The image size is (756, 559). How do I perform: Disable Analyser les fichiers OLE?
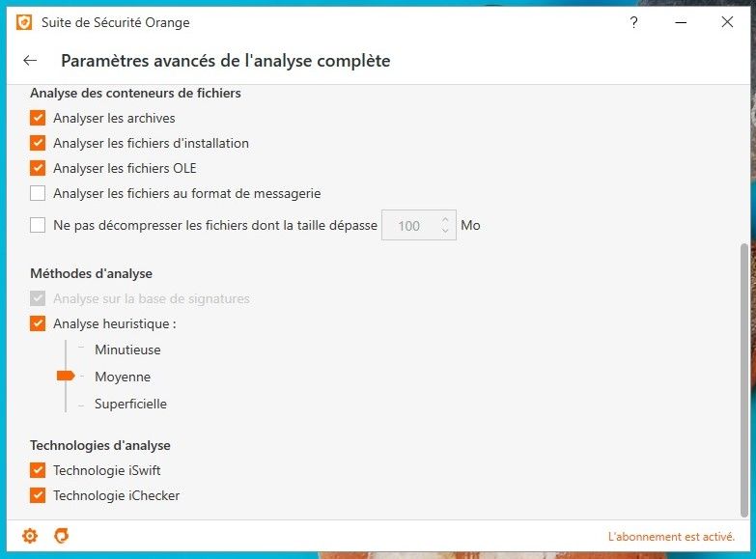coord(38,168)
